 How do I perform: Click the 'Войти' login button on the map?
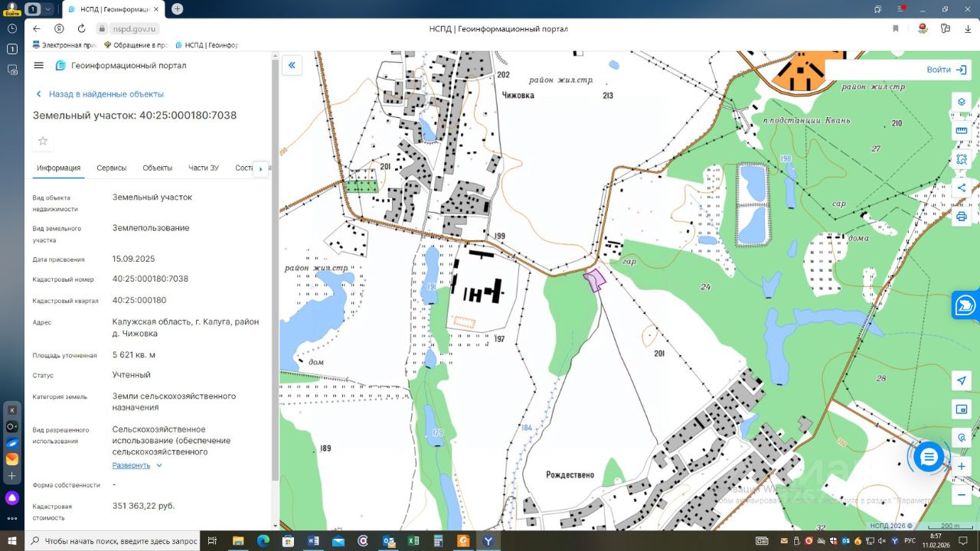tap(946, 70)
